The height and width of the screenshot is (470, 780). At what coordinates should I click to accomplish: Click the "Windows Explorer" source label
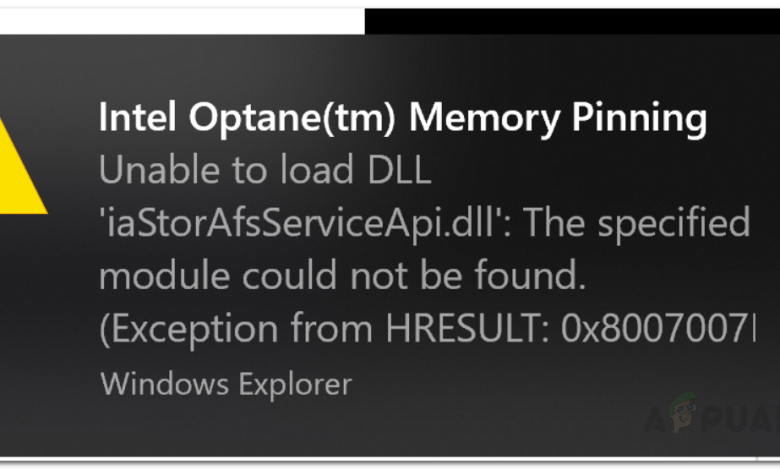[x=225, y=384]
